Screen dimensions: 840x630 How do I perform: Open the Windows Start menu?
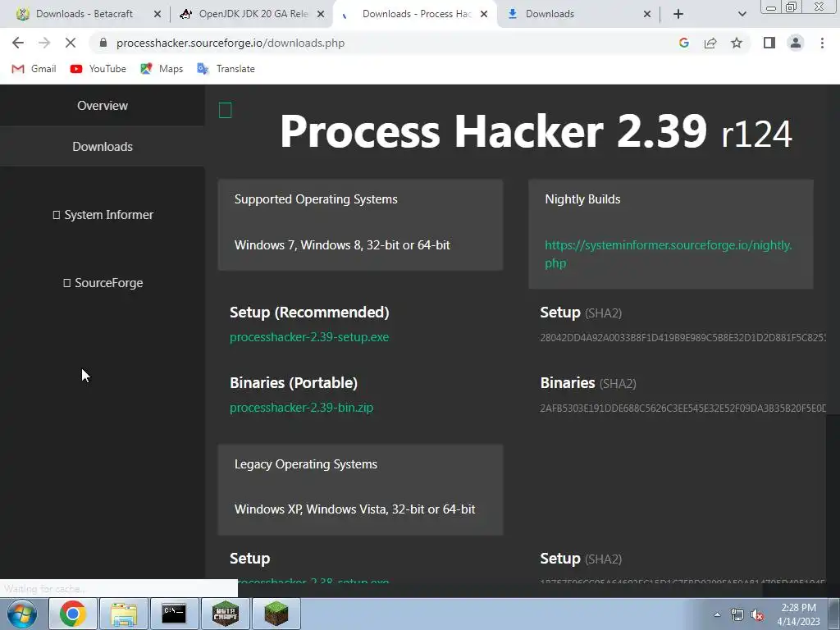point(22,614)
